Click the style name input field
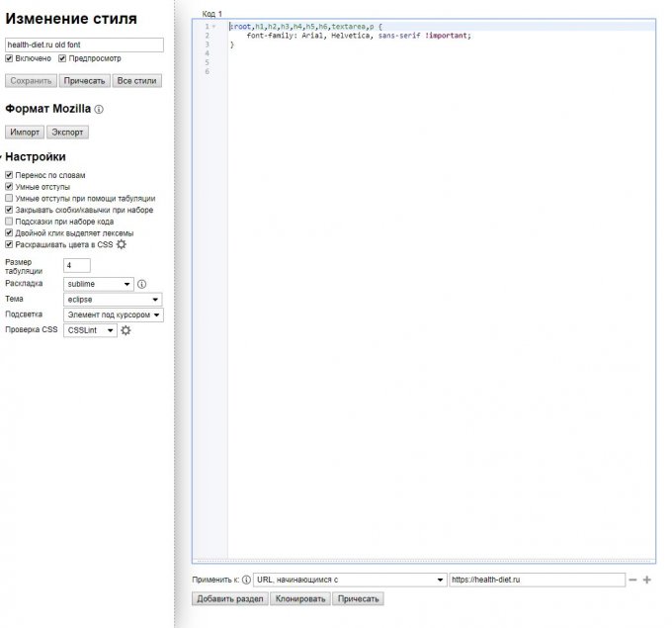This screenshot has width=672, height=628. [x=83, y=45]
